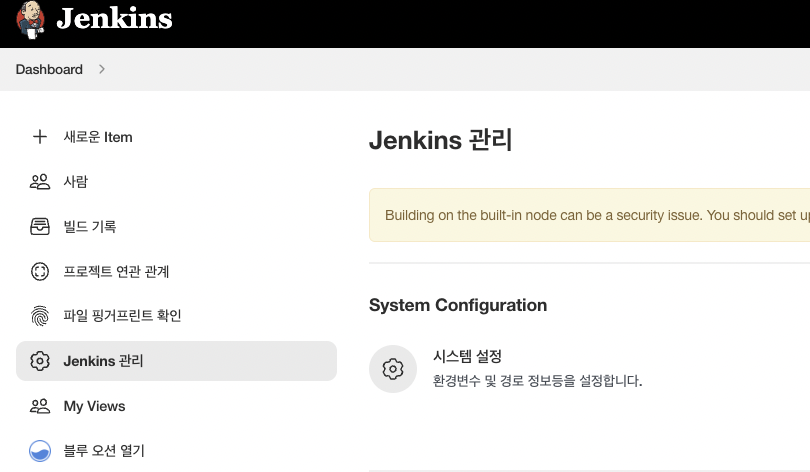Click the Blue Ocean wave icon
The height and width of the screenshot is (472, 810).
[40, 451]
